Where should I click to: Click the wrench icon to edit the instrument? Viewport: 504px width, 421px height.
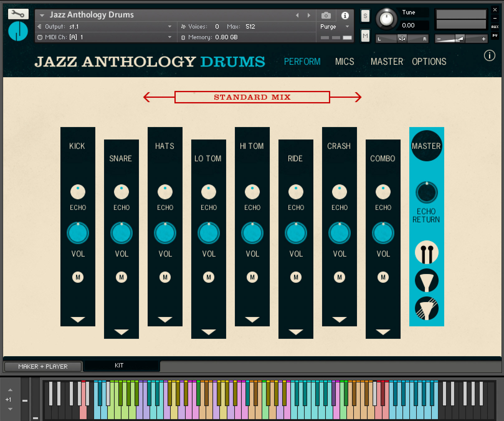(18, 14)
